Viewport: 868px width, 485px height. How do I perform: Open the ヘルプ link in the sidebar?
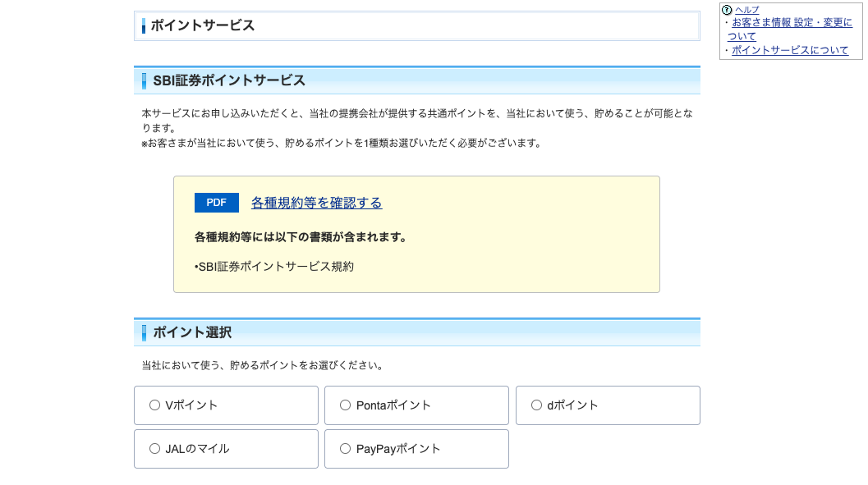(746, 10)
